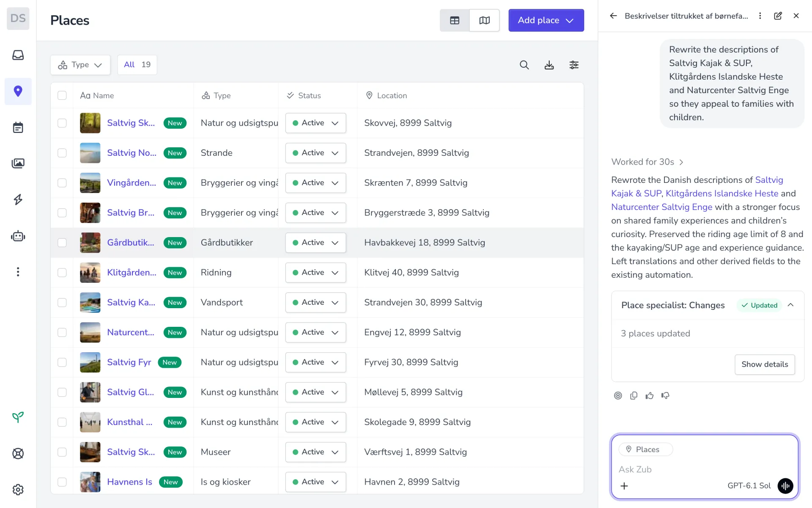Switch to table view
Screen dimensions: 812x508
pyautogui.click(x=455, y=20)
